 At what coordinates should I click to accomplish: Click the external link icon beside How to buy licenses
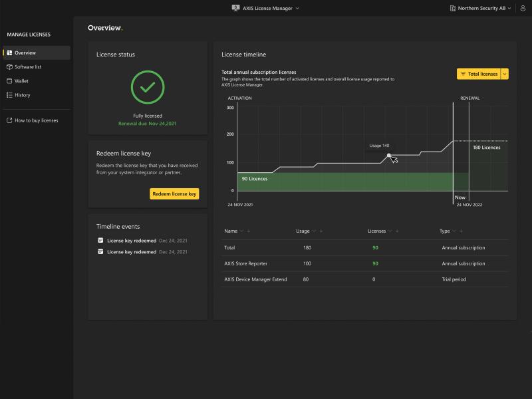9,120
